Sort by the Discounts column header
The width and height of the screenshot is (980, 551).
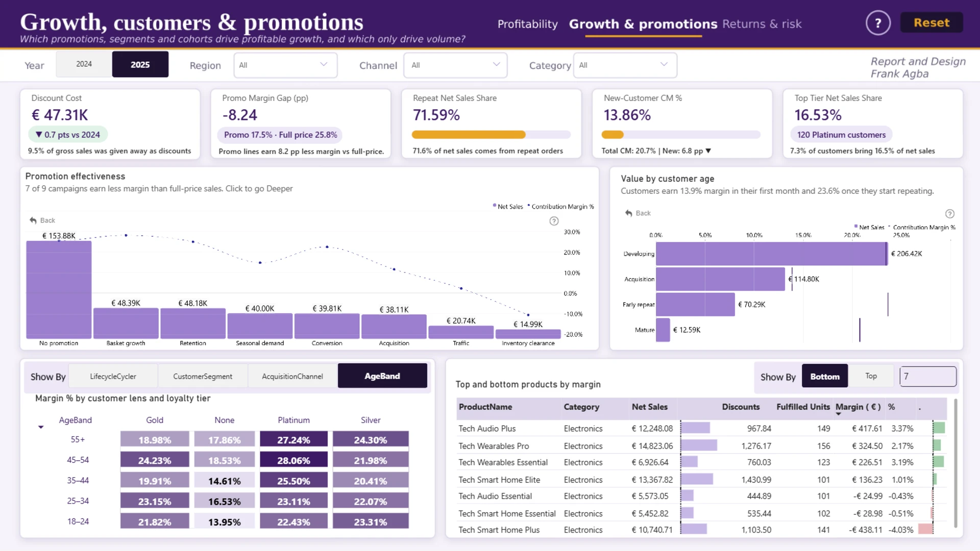pos(741,407)
